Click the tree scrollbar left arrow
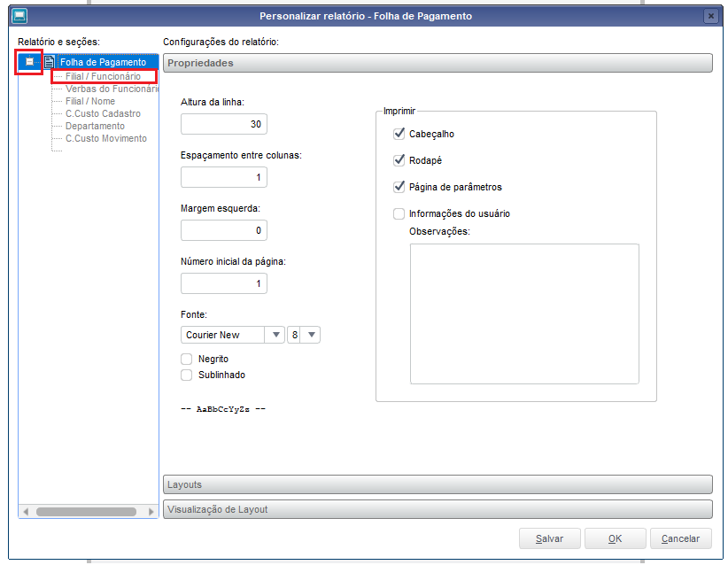This screenshot has width=728, height=565. pyautogui.click(x=26, y=512)
